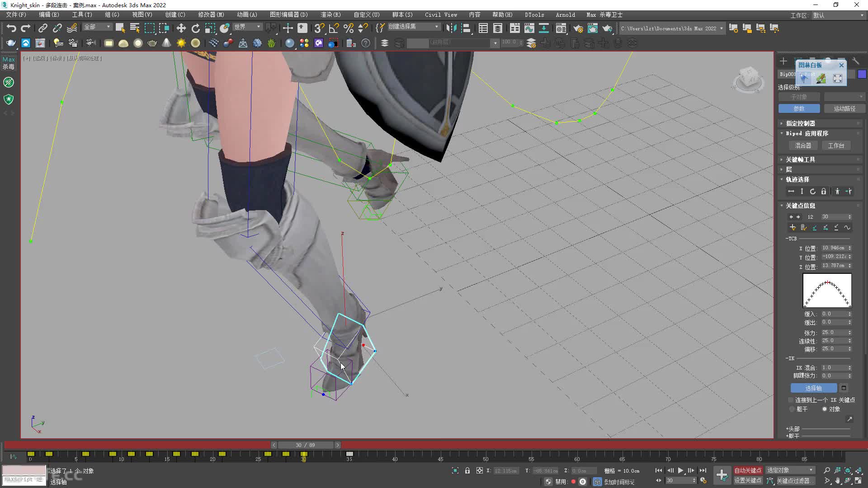868x488 pixels.
Task: Toggle the Percent Snap icon
Action: point(348,28)
